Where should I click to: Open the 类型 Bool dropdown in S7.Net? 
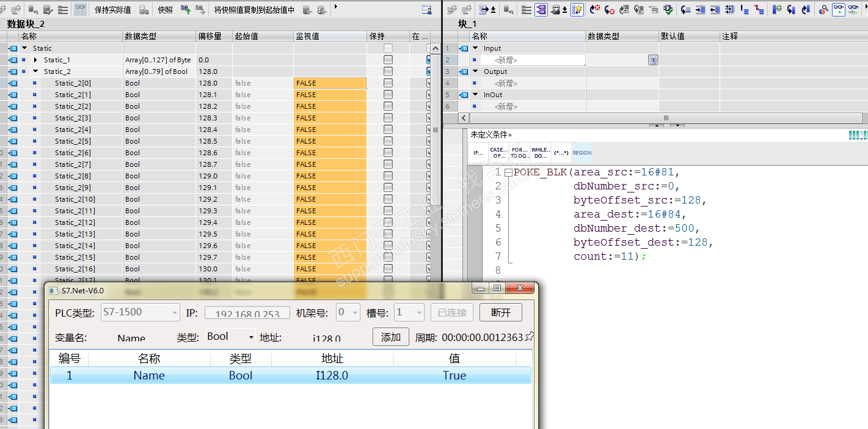pos(231,337)
